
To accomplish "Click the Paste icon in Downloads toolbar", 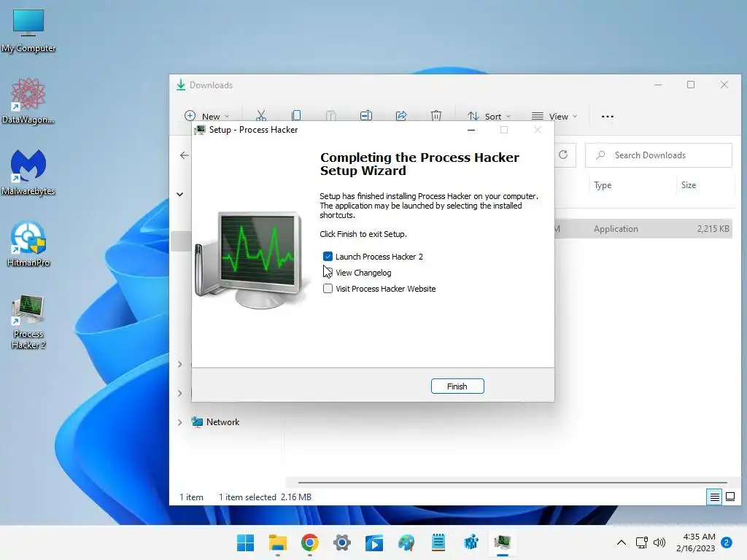I will [x=330, y=116].
